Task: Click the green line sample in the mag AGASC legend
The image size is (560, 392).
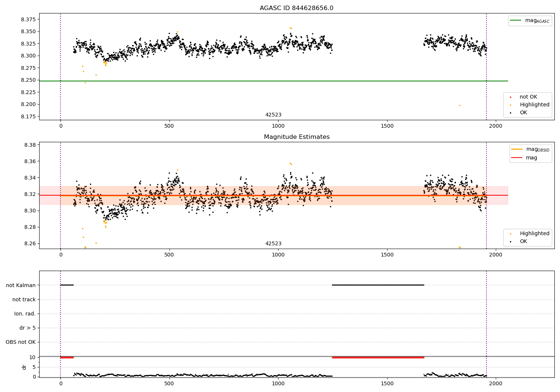Action: coord(516,21)
